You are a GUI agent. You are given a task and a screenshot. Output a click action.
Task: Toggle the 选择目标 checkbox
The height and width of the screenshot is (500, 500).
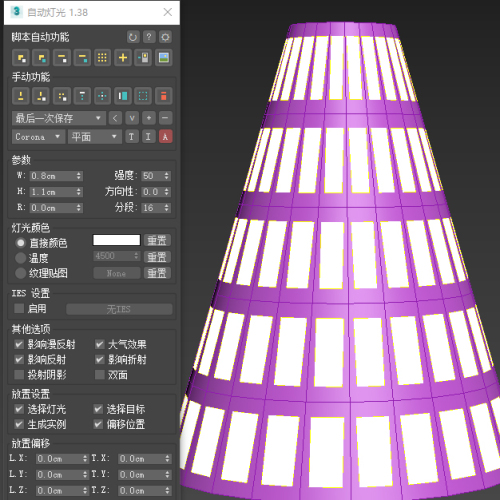(x=98, y=409)
